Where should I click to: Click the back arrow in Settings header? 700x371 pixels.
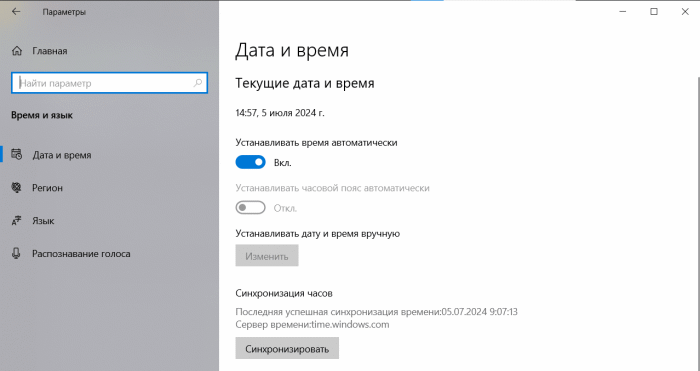(x=16, y=12)
